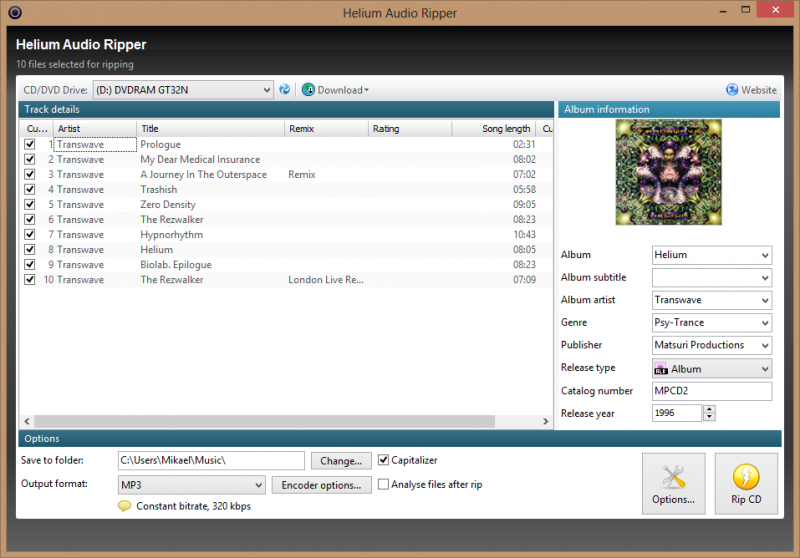Click the album cover art thumbnail
This screenshot has width=800, height=558.
point(668,172)
